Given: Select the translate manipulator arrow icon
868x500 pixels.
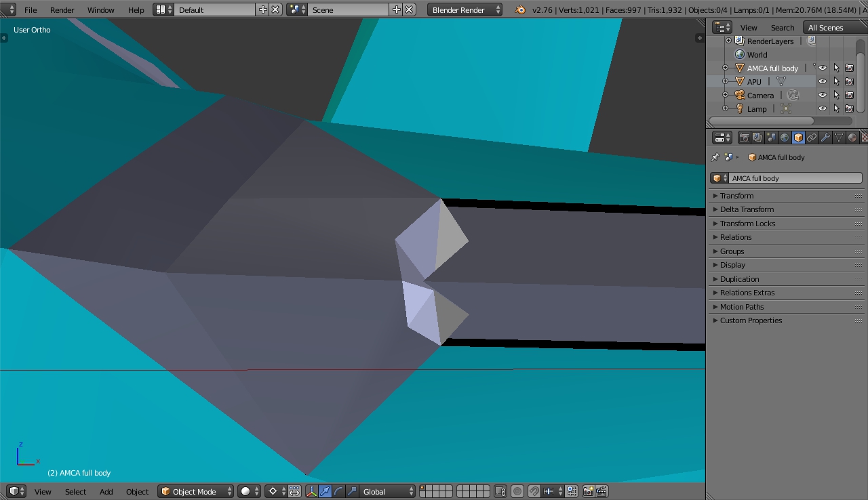Looking at the screenshot, I should tap(325, 491).
